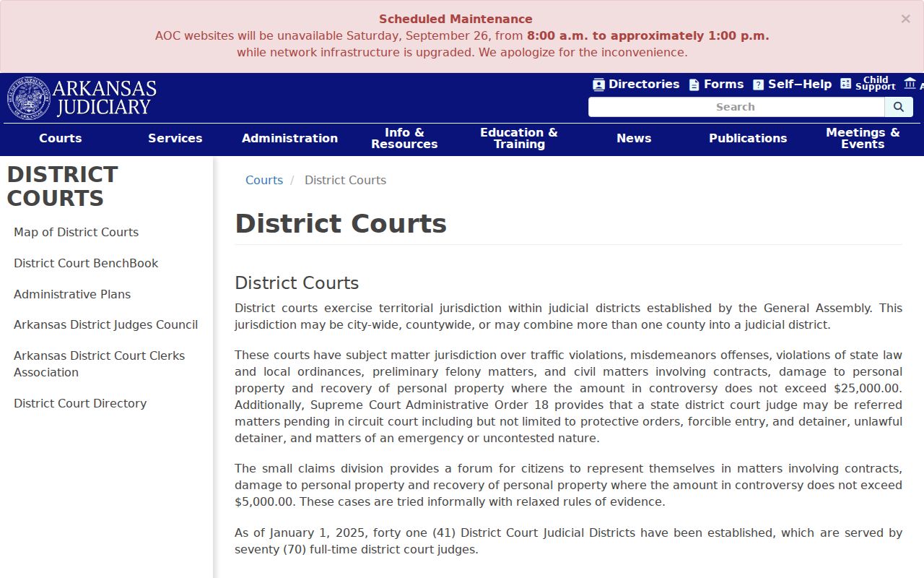Click the magnifying glass search button
Image resolution: width=924 pixels, height=578 pixels.
point(899,107)
